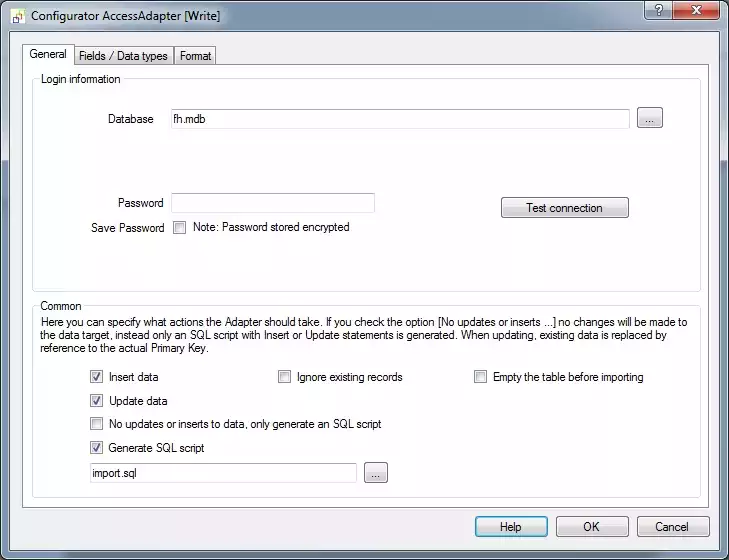Open the Fields / Data types tab
The height and width of the screenshot is (560, 729).
pos(123,56)
